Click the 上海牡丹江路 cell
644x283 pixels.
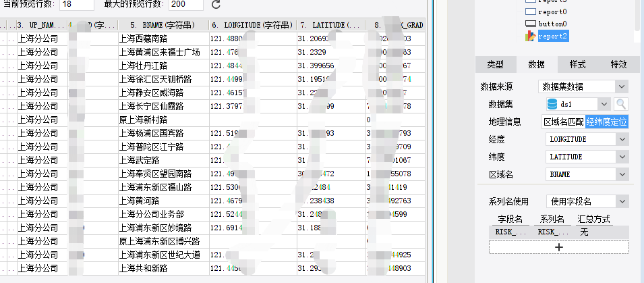click(163, 66)
